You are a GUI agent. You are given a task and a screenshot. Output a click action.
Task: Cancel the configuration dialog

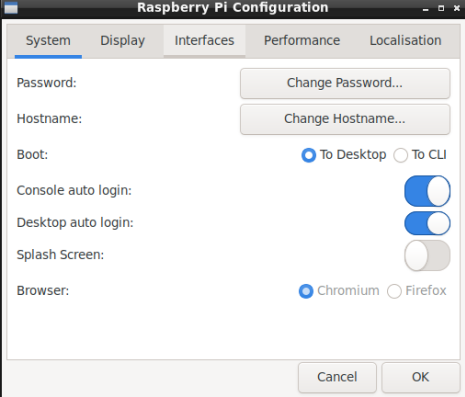click(337, 377)
